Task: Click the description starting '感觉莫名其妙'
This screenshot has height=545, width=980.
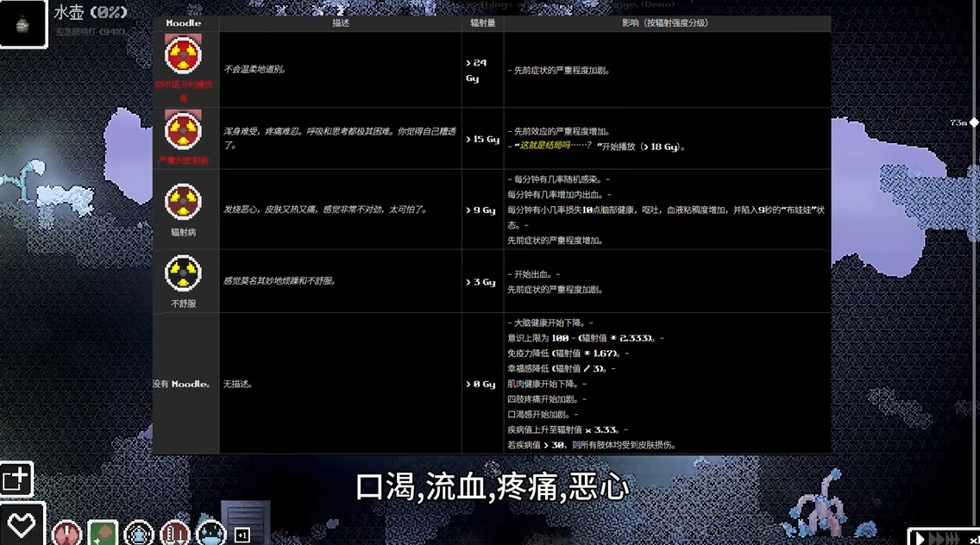Action: click(x=280, y=280)
